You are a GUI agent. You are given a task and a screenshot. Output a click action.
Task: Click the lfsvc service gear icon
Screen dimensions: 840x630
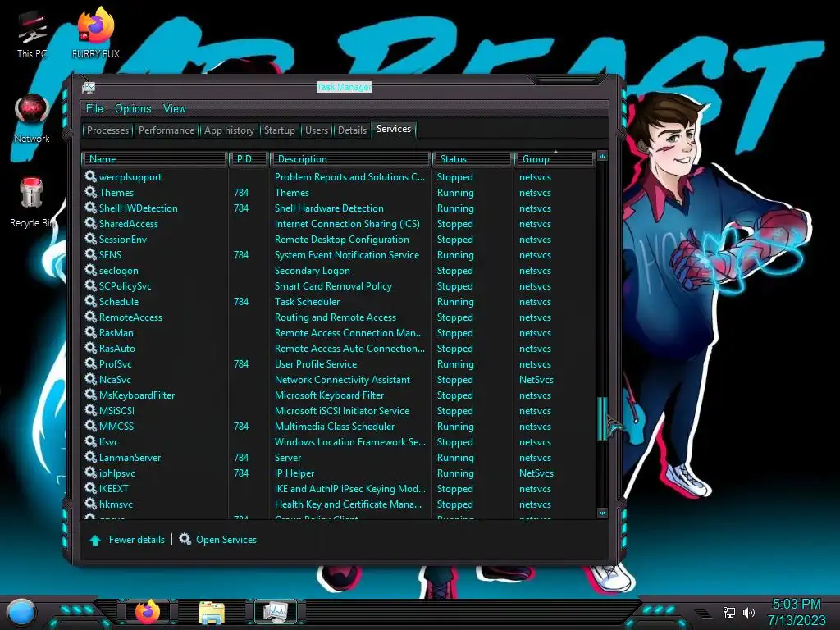click(90, 441)
